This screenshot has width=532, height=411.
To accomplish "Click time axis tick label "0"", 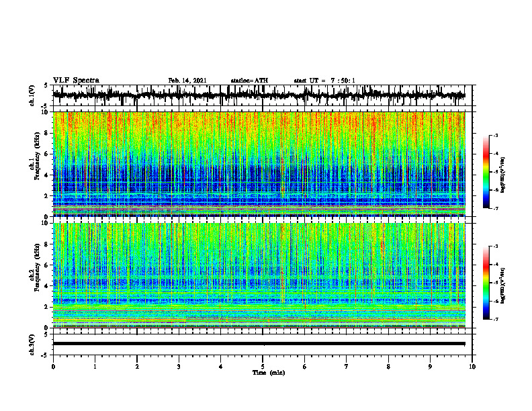I will click(53, 367).
